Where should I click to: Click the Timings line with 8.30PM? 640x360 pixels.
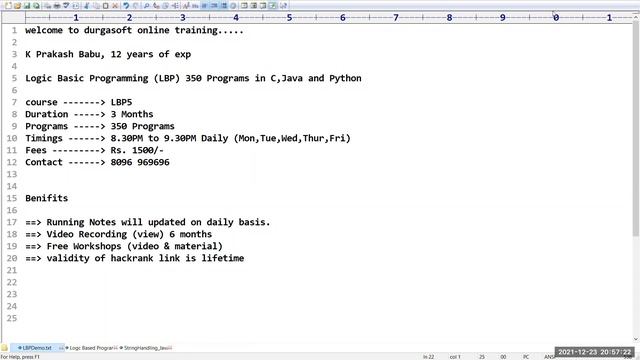coord(188,138)
